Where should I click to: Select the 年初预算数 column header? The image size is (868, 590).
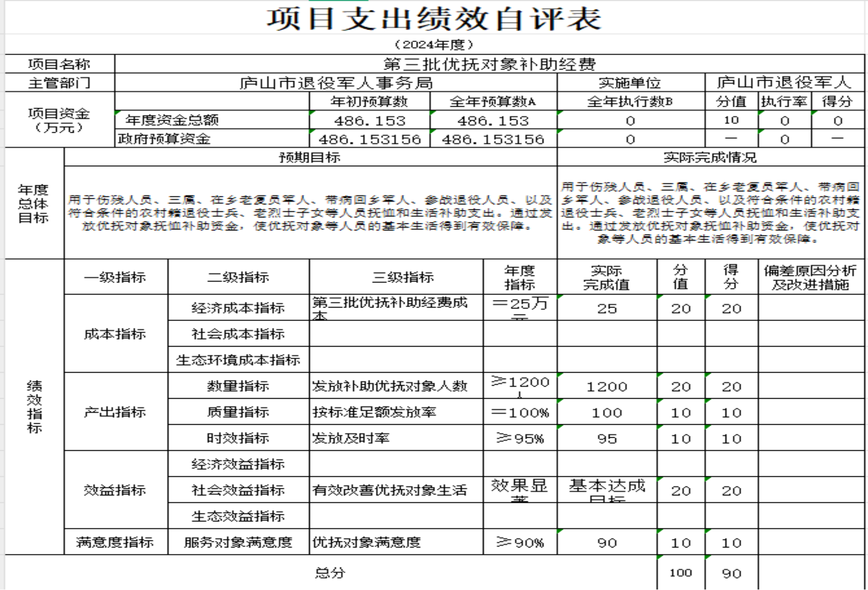[x=369, y=102]
